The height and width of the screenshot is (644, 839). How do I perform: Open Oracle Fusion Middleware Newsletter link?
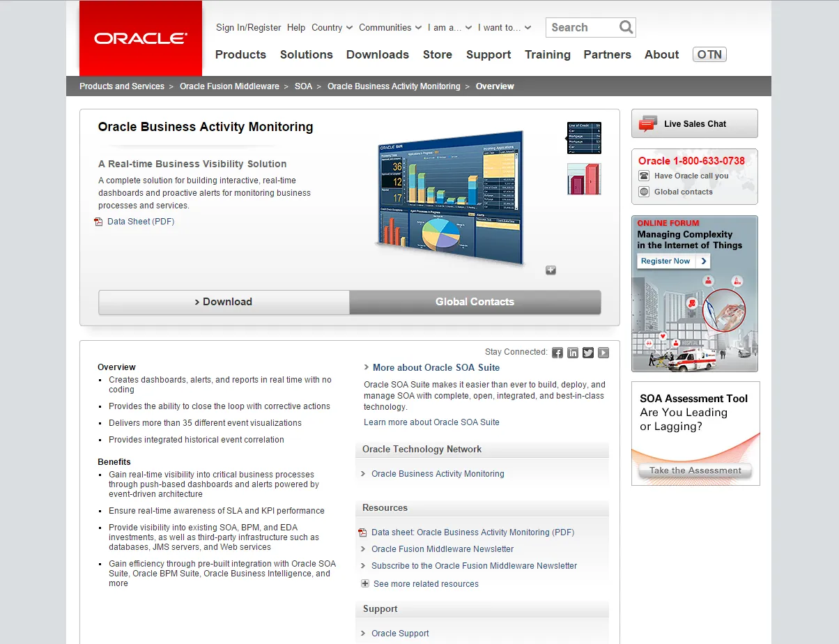[x=442, y=549]
